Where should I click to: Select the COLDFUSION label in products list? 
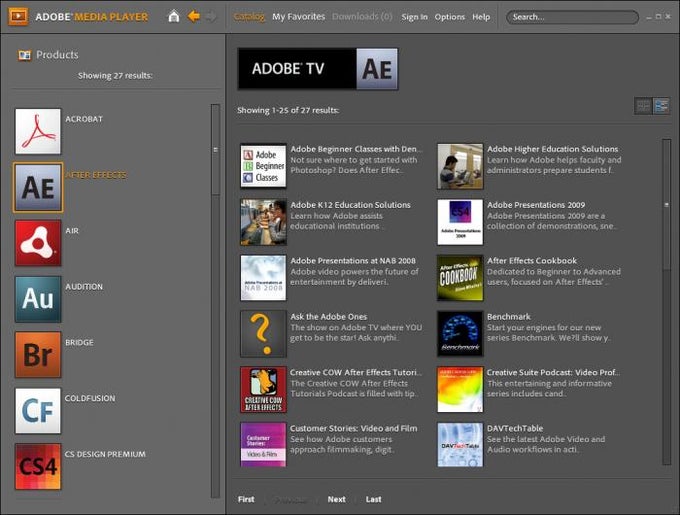pos(90,398)
